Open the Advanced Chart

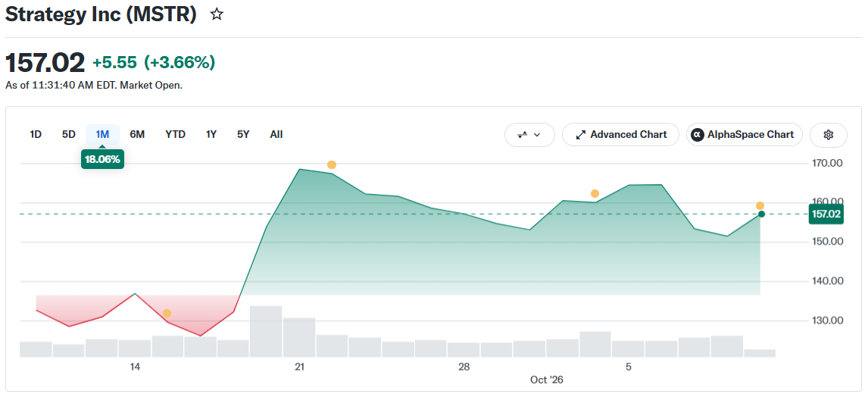[x=620, y=135]
